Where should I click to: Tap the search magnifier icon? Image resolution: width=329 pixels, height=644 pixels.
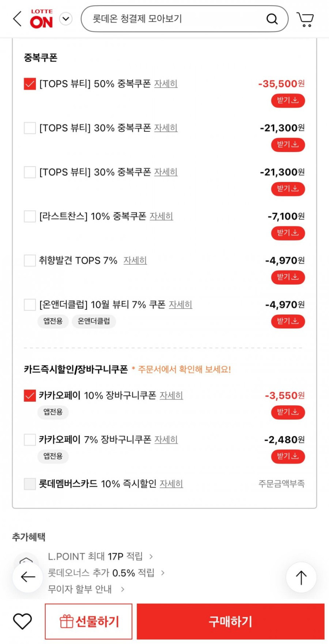click(x=272, y=19)
